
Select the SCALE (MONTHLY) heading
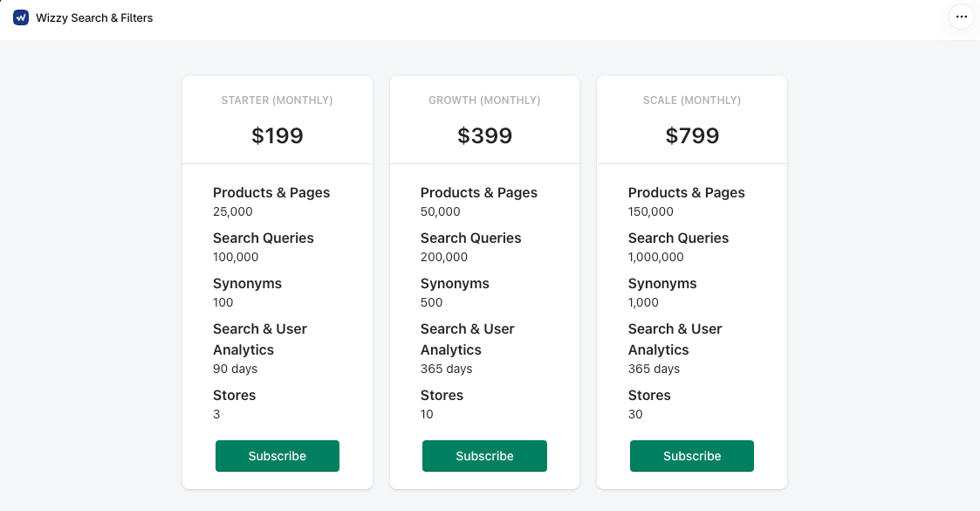(692, 100)
